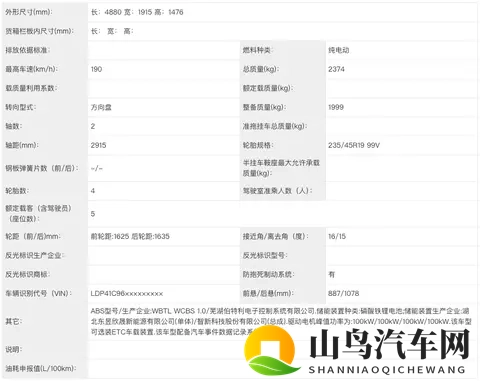Click the 接近角/离去角（度） label
Screen dimensions: 480x381
click(x=276, y=237)
